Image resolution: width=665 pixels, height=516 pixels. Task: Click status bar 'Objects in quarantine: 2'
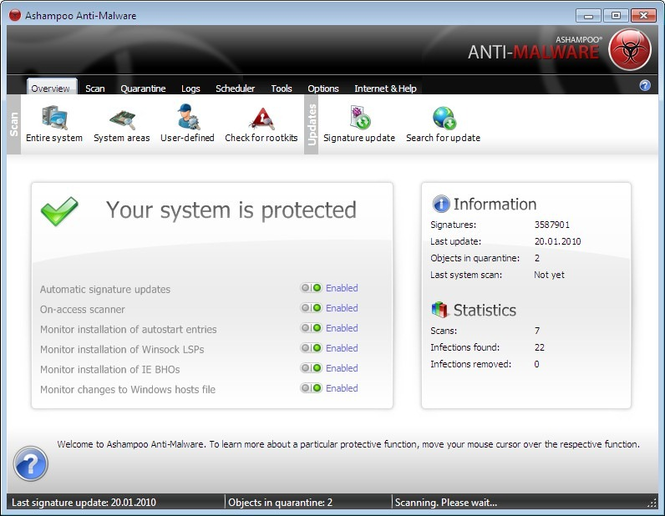[280, 502]
